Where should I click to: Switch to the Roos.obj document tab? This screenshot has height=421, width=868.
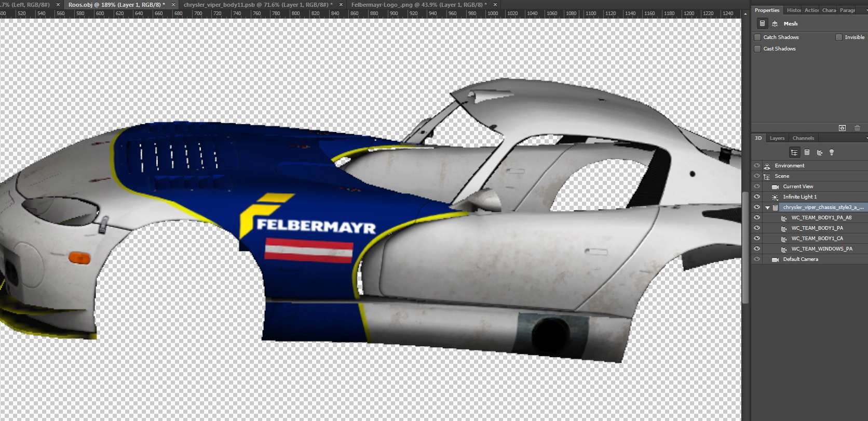(116, 5)
